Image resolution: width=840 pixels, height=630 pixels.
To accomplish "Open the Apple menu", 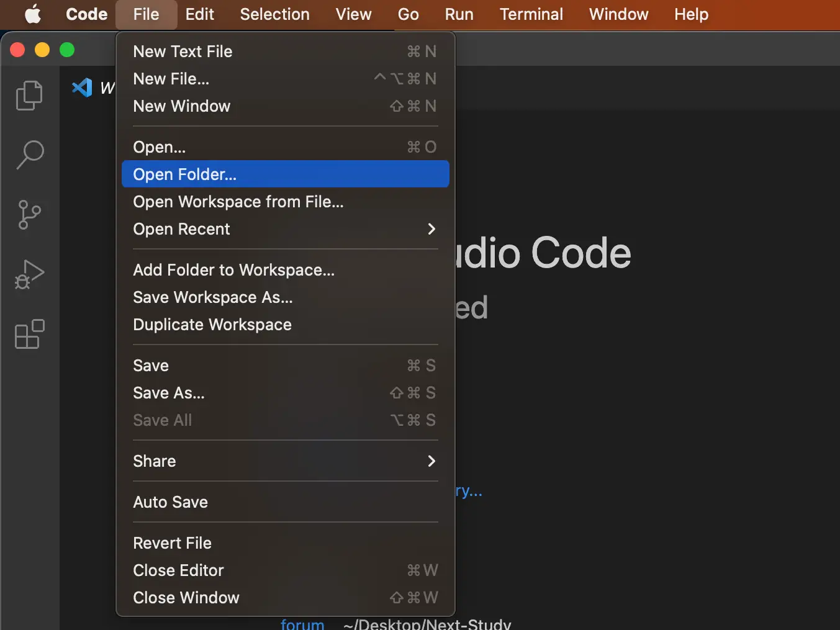I will [x=32, y=14].
